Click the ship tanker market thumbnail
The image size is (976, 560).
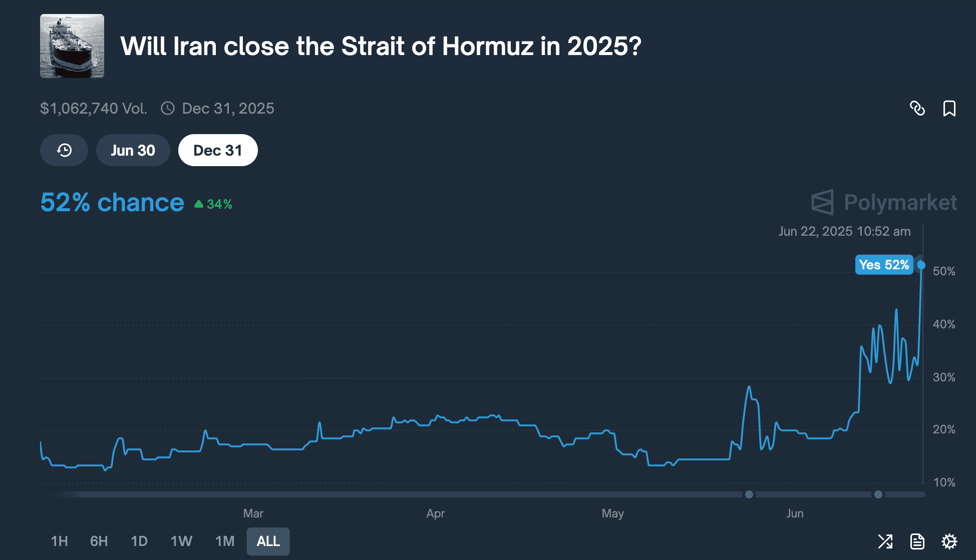coord(72,46)
